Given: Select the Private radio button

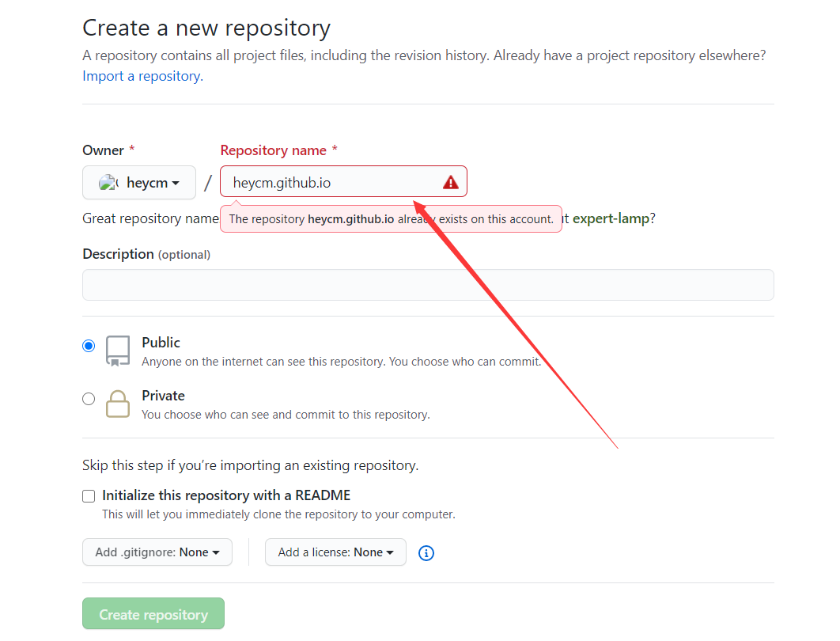Looking at the screenshot, I should [x=89, y=399].
